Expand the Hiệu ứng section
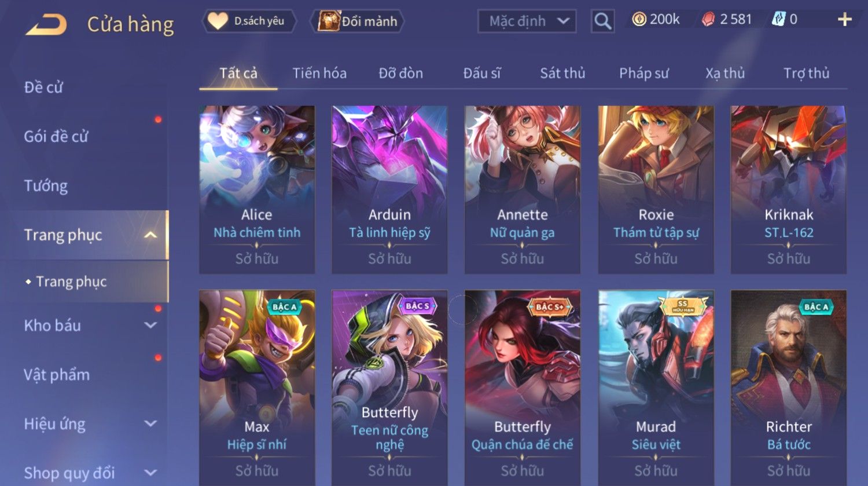The width and height of the screenshot is (868, 486). point(150,423)
